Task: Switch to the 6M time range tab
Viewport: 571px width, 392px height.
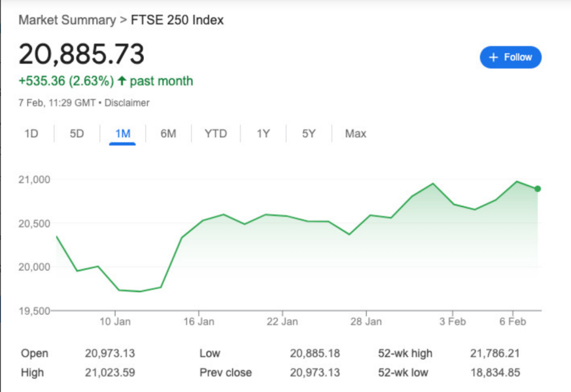Action: pos(168,133)
